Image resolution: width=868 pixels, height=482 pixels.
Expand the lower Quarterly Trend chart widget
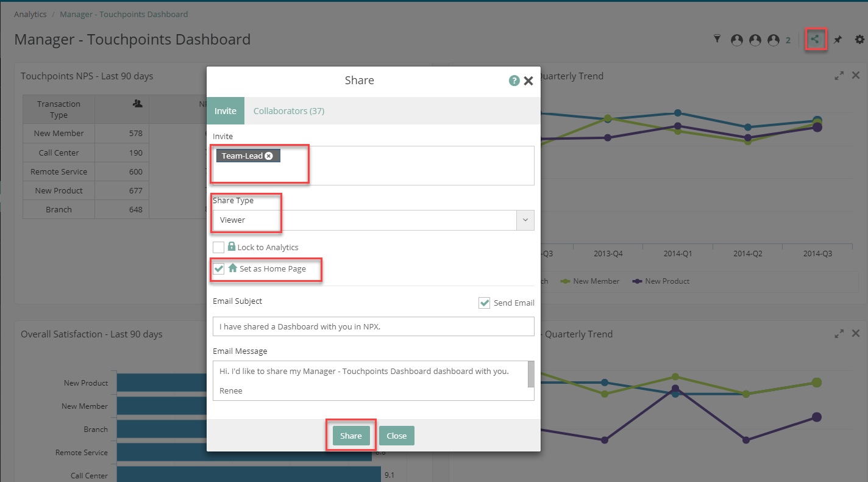[x=839, y=334]
